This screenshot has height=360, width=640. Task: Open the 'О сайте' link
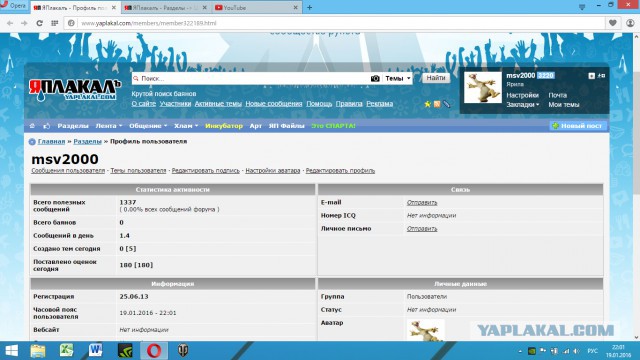[x=144, y=104]
